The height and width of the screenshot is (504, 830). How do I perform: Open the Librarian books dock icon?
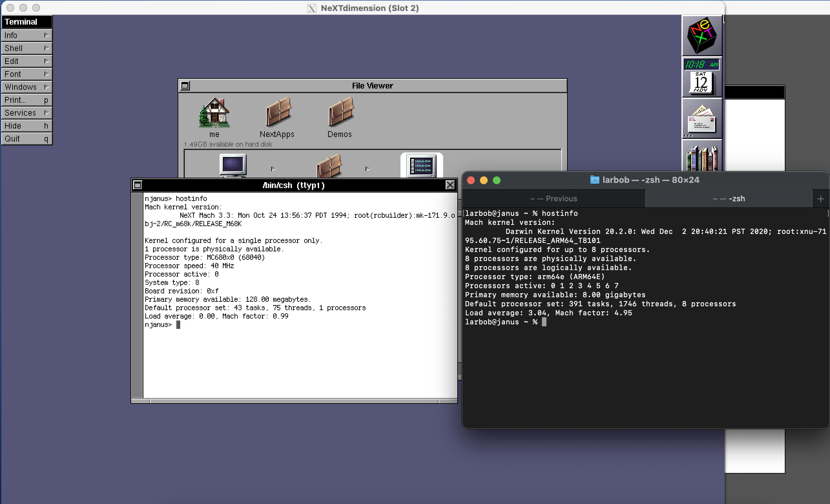click(702, 158)
